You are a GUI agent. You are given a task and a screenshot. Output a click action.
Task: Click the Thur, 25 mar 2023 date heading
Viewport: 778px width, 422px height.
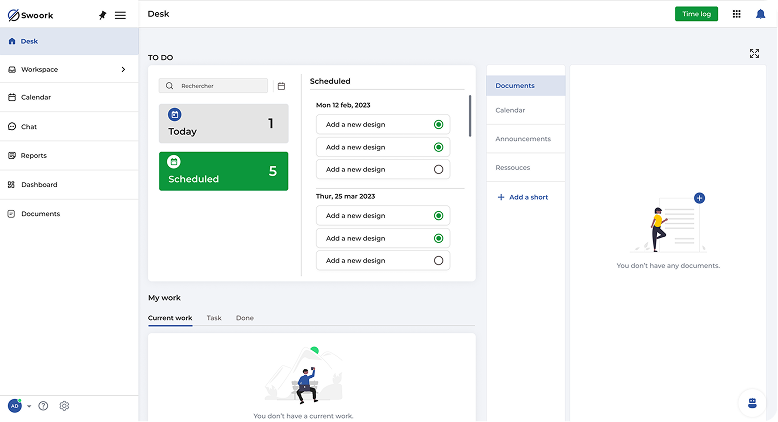(345, 196)
